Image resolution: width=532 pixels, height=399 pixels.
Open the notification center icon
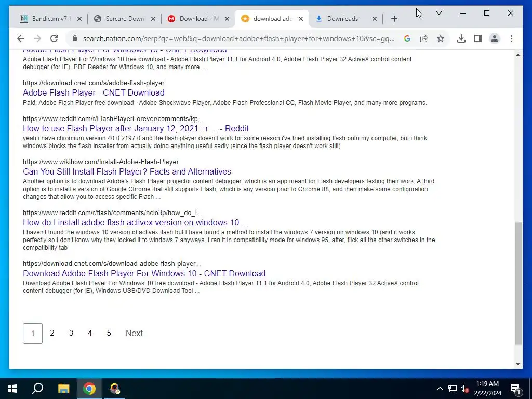pyautogui.click(x=515, y=389)
